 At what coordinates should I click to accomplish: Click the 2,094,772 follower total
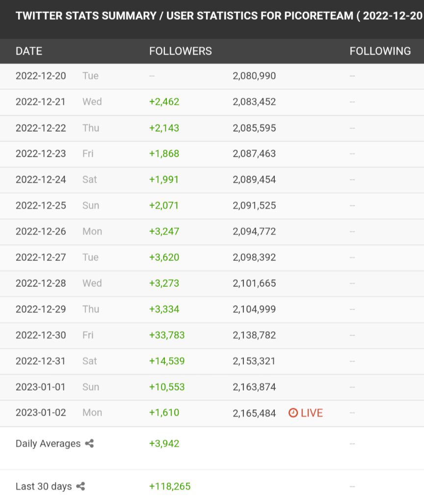click(x=254, y=231)
